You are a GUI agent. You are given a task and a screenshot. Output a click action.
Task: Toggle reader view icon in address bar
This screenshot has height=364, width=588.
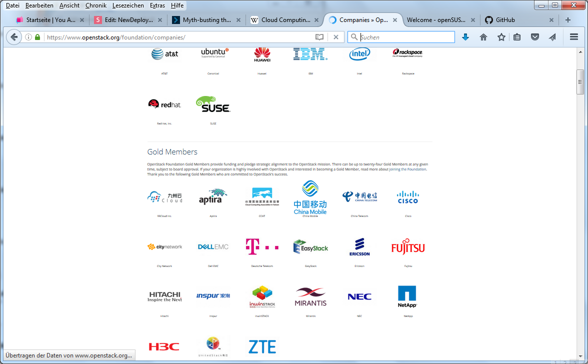[x=319, y=37]
